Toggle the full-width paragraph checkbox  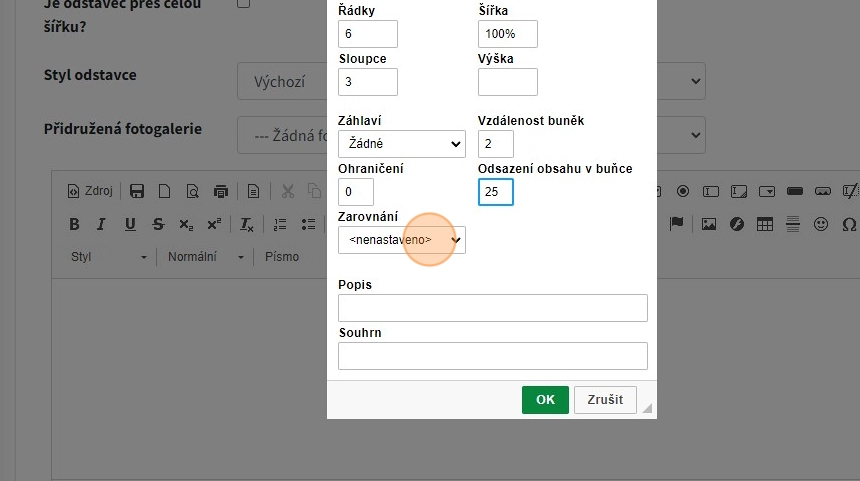(x=243, y=3)
